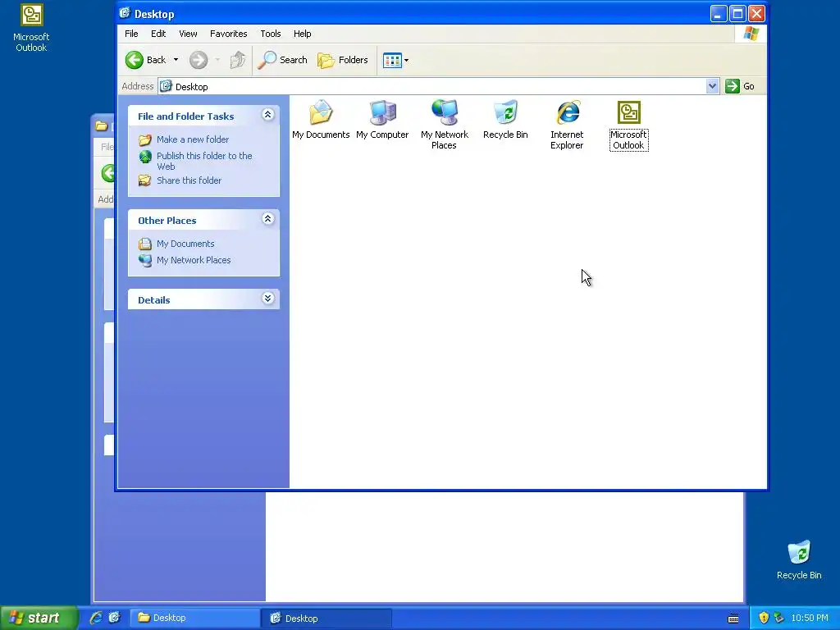Click the Windows flag logo in menu bar
This screenshot has width=840, height=630.
751,33
